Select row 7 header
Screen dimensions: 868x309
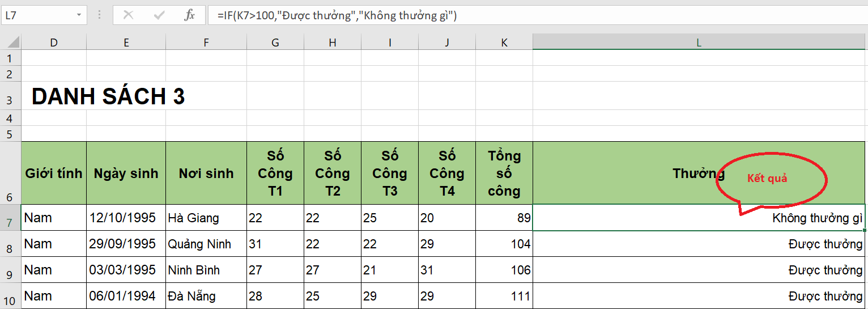pyautogui.click(x=10, y=218)
